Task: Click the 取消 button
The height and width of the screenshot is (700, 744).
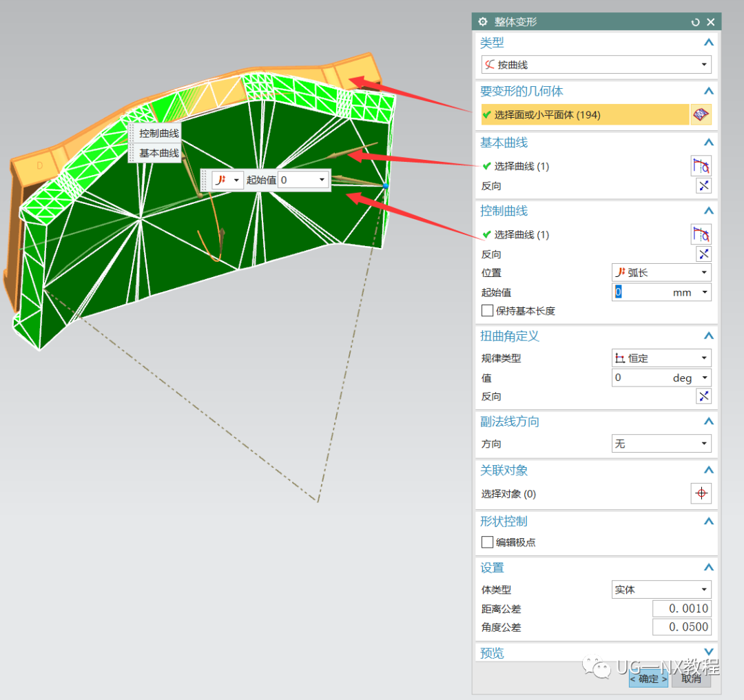Action: (x=692, y=679)
